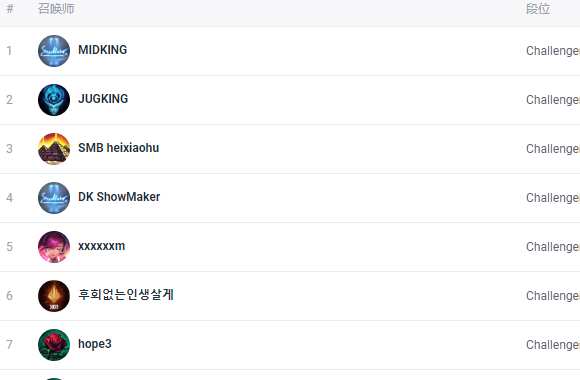View DK ShowMaker summoner page
580x380 pixels.
click(119, 197)
